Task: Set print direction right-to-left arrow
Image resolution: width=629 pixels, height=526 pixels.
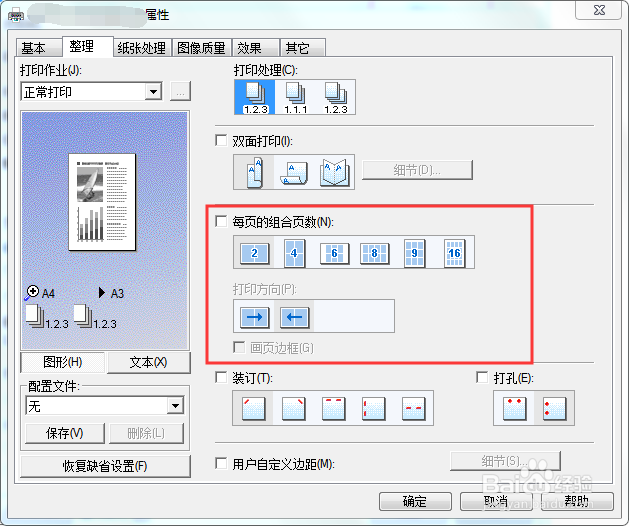Action: click(294, 317)
